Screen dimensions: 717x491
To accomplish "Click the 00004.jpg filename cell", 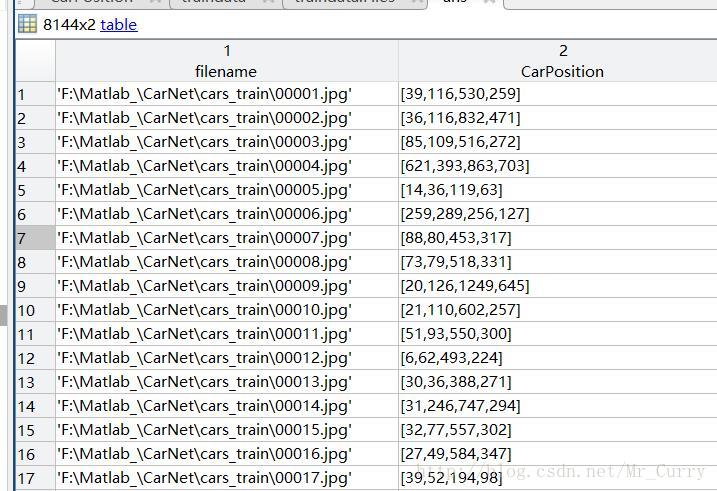I will click(227, 166).
